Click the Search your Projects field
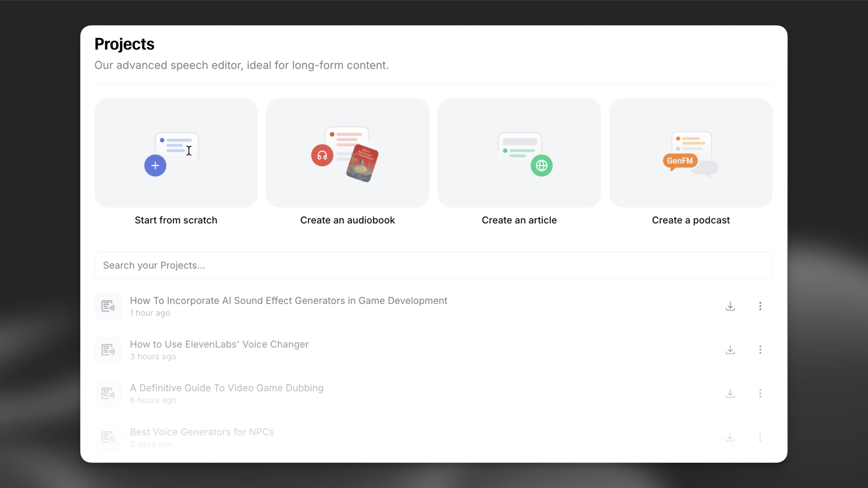This screenshot has height=488, width=868. click(x=433, y=265)
